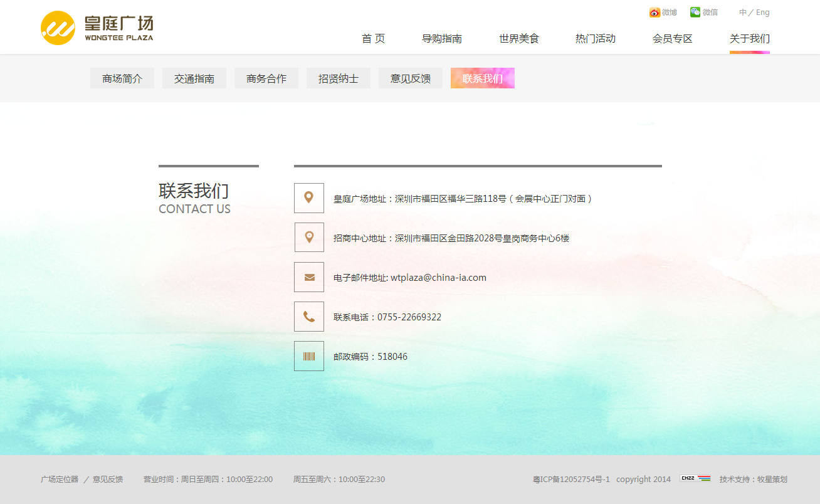Click the envelope icon for email address

coord(308,276)
